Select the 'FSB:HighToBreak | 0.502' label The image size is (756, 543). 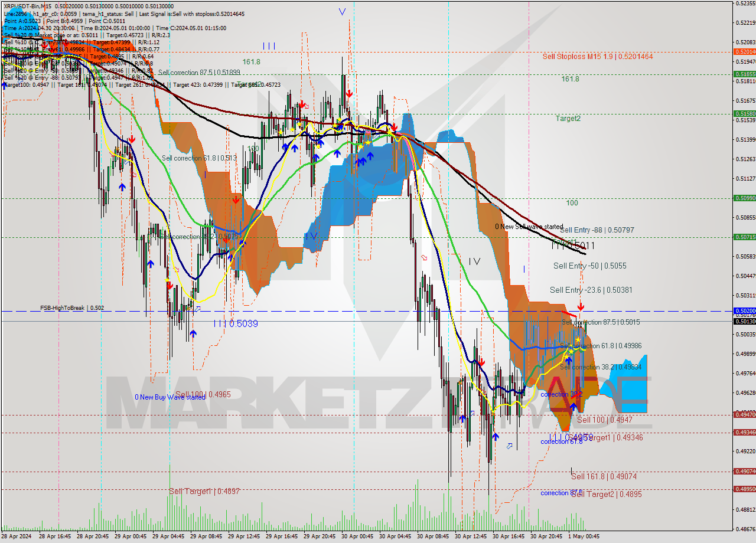pyautogui.click(x=72, y=308)
